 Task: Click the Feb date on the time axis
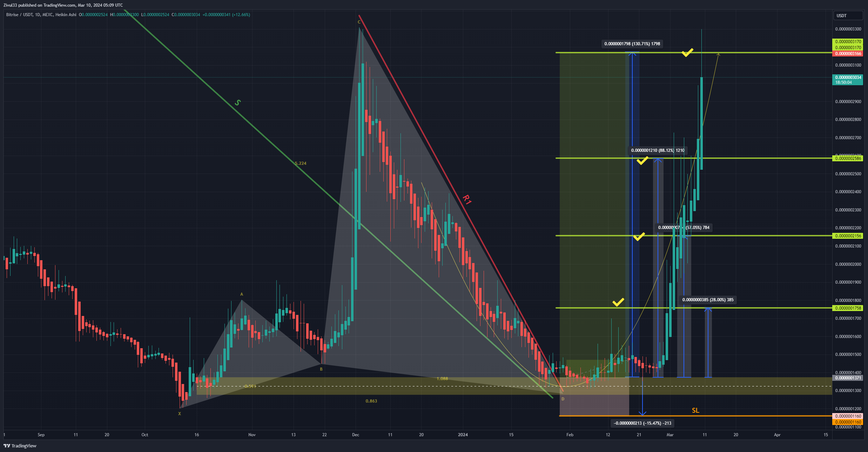pos(570,435)
